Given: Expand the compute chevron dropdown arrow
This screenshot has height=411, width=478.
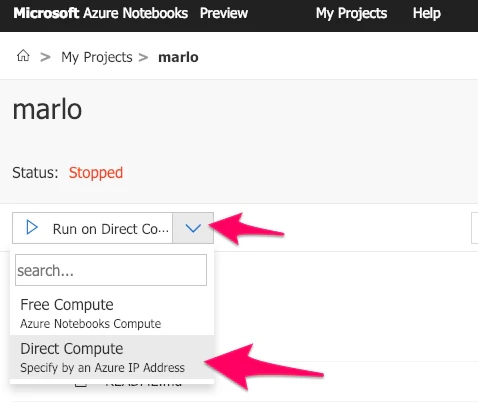Looking at the screenshot, I should (193, 228).
